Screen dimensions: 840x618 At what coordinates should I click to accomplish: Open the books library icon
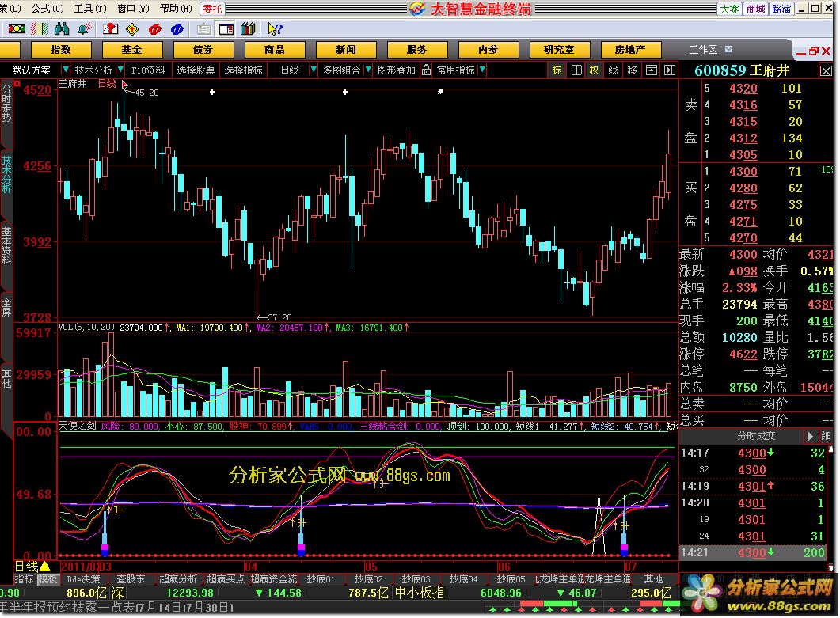pyautogui.click(x=248, y=29)
